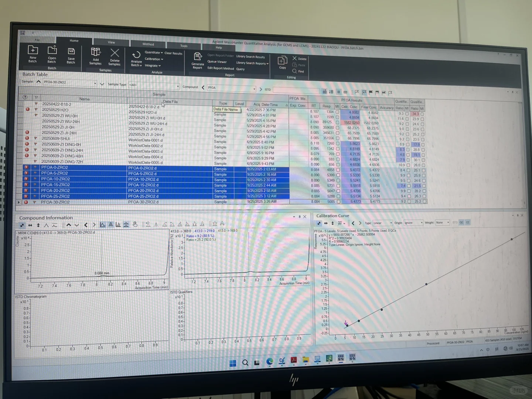Switch to the Home ribbon tab

click(74, 41)
